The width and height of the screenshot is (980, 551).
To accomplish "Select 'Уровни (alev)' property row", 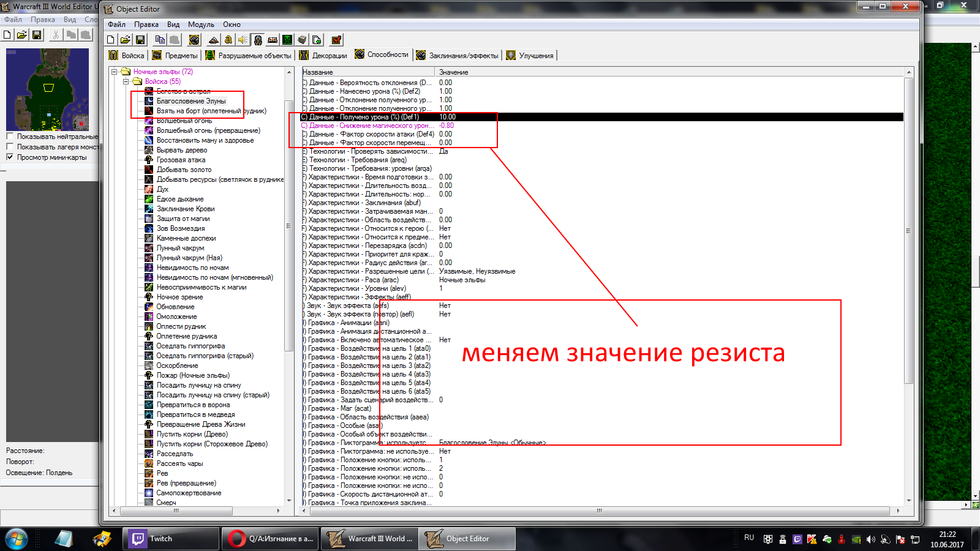I will click(603, 288).
